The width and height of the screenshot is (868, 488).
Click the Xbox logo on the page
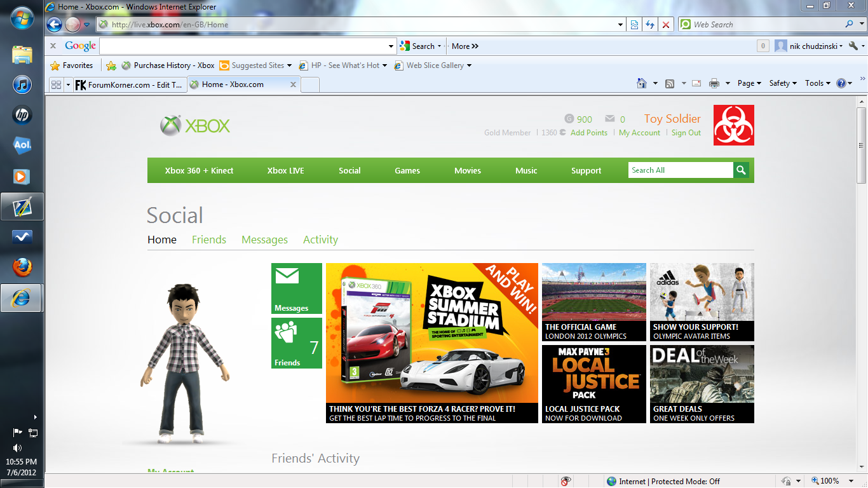point(195,126)
